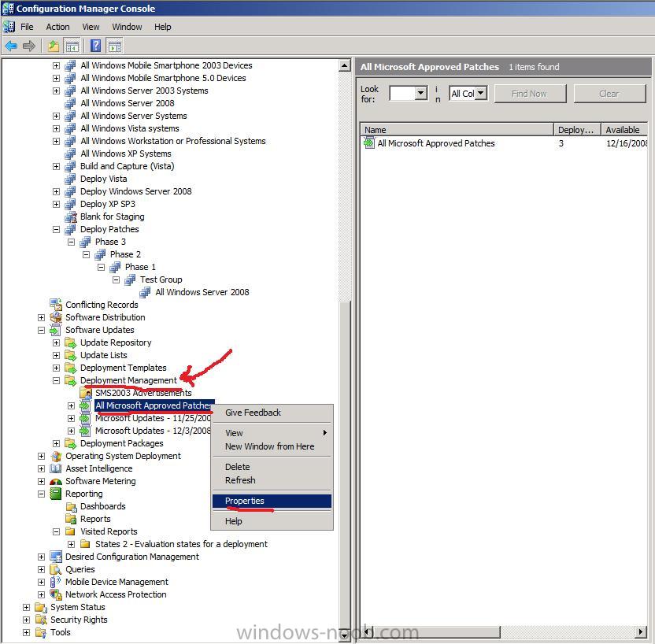Collapse the Deploy Patches collection
655x644 pixels.
click(x=56, y=229)
